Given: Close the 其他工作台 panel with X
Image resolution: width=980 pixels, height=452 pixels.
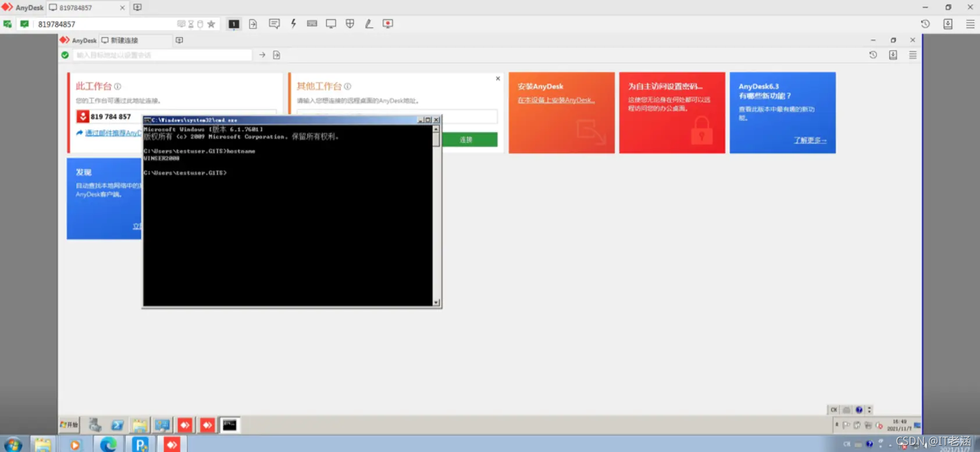Looking at the screenshot, I should pyautogui.click(x=498, y=79).
